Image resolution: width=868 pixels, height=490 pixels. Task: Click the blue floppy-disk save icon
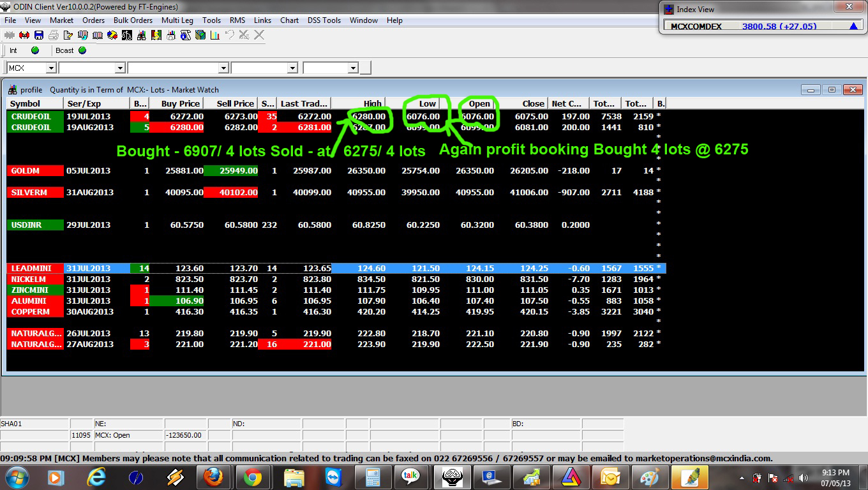[x=39, y=35]
